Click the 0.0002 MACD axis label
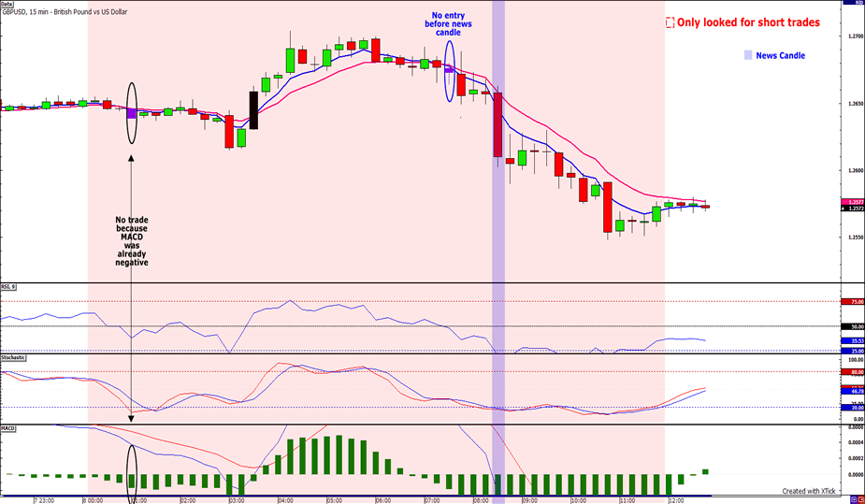Viewport: 865px width, 504px height. [857, 458]
